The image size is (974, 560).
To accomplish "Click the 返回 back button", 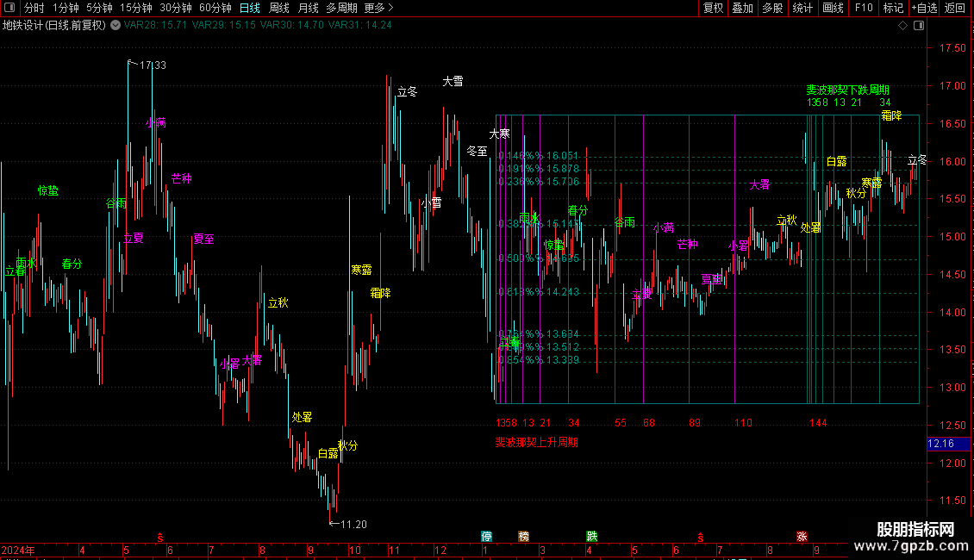I will pyautogui.click(x=955, y=8).
